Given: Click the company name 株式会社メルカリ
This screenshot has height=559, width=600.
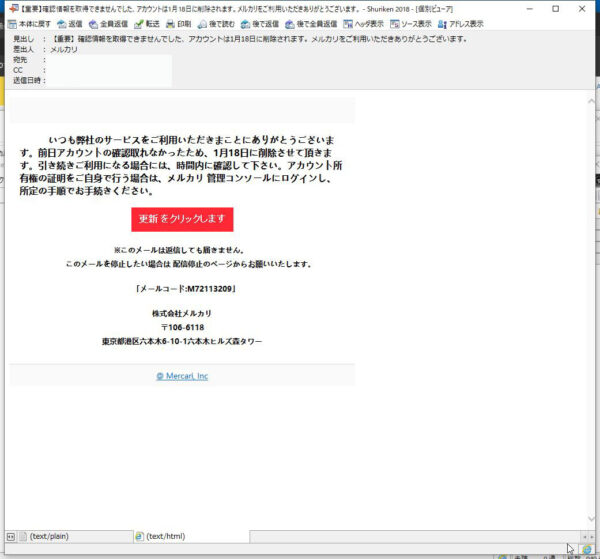Looking at the screenshot, I should pyautogui.click(x=182, y=313).
